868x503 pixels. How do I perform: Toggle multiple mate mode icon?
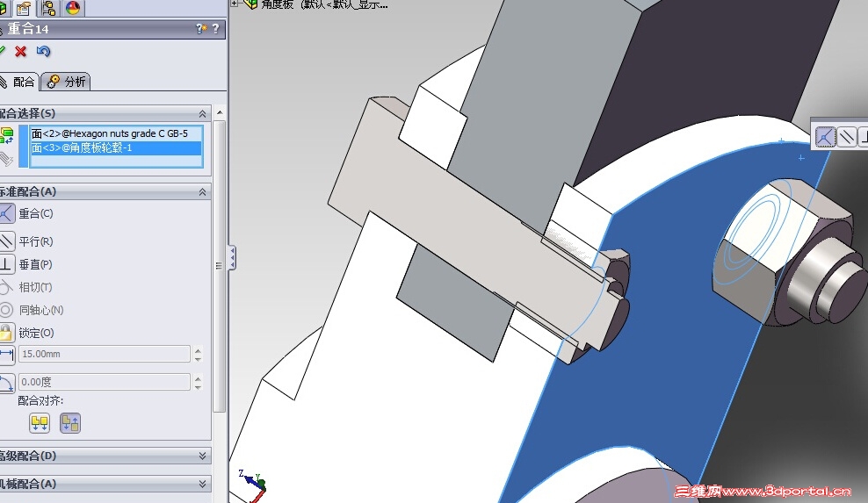pos(6,159)
